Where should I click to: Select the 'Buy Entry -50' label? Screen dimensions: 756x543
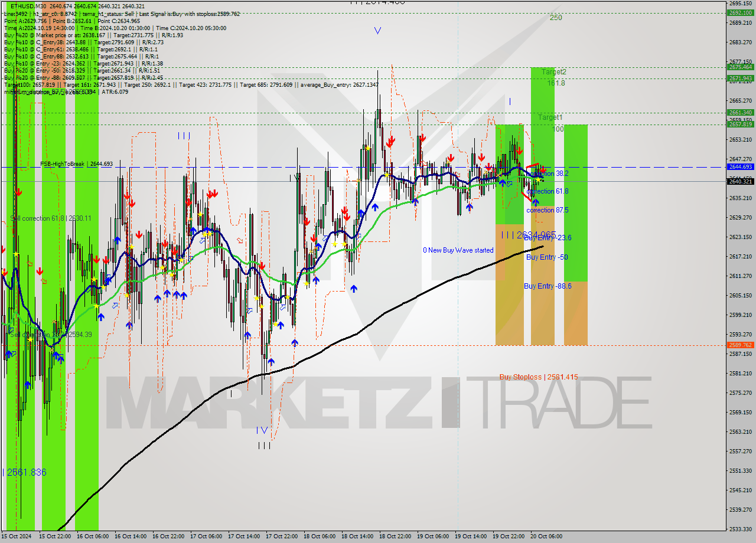[547, 257]
